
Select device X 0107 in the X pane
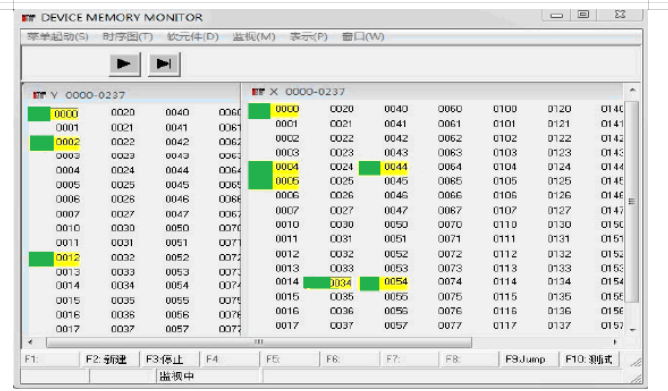(x=505, y=210)
